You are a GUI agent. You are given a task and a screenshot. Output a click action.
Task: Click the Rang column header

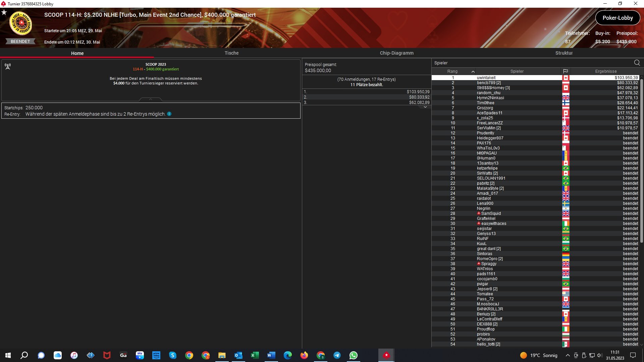click(452, 71)
